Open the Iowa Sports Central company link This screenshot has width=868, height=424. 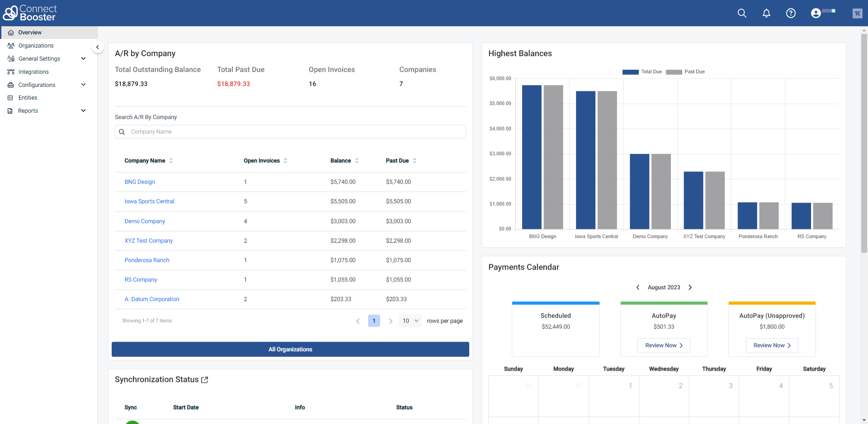149,201
